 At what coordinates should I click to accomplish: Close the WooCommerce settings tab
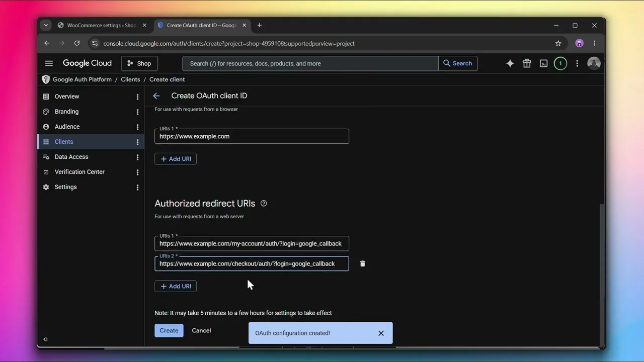[144, 25]
